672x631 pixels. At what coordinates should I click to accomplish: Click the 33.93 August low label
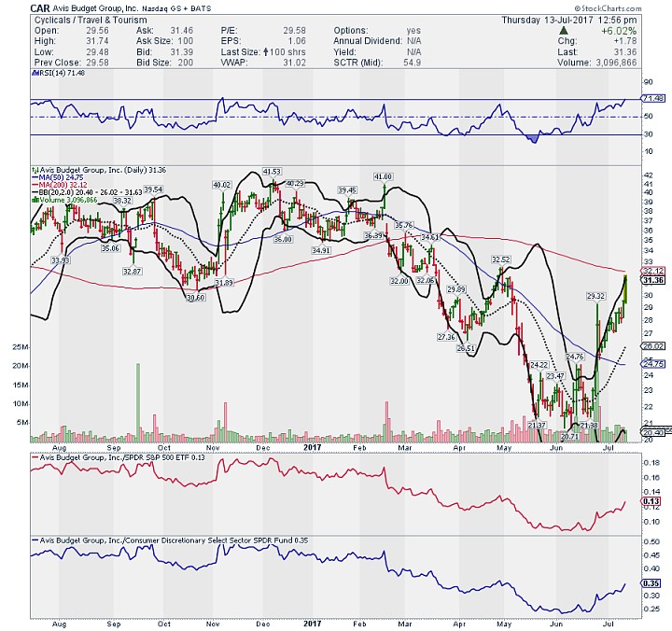(61, 260)
